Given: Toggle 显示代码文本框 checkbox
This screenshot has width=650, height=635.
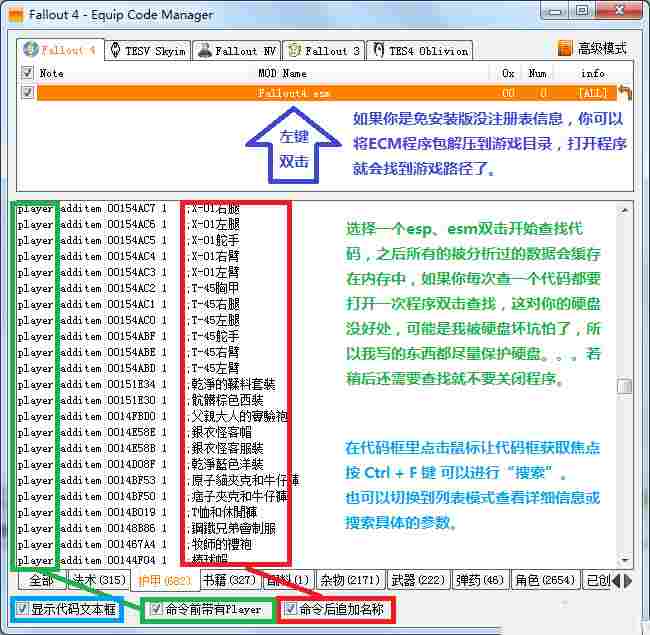Looking at the screenshot, I should click(x=22, y=609).
